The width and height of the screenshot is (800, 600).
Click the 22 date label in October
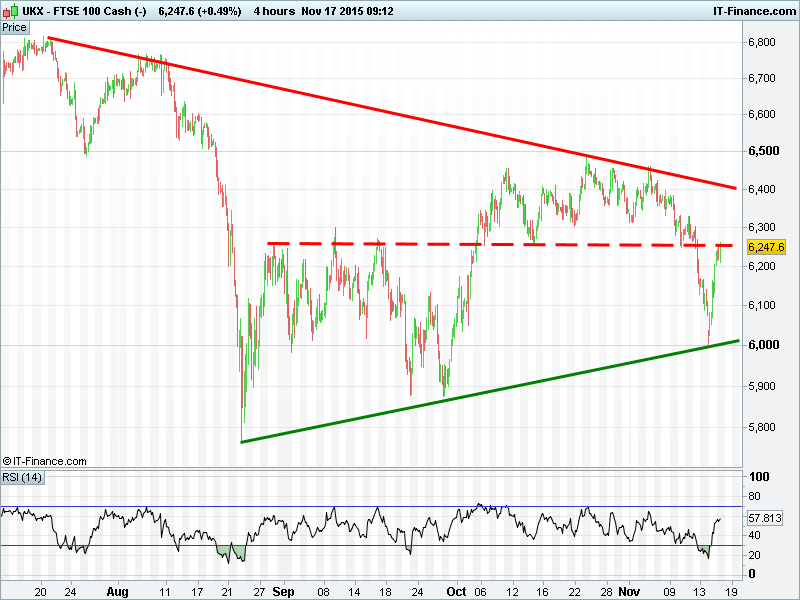pyautogui.click(x=574, y=592)
